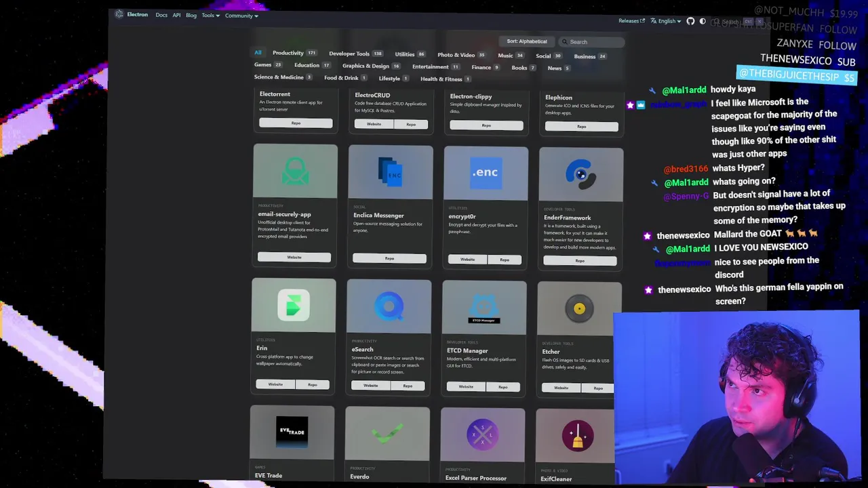Open the encrypt0r Website button

coord(467,260)
